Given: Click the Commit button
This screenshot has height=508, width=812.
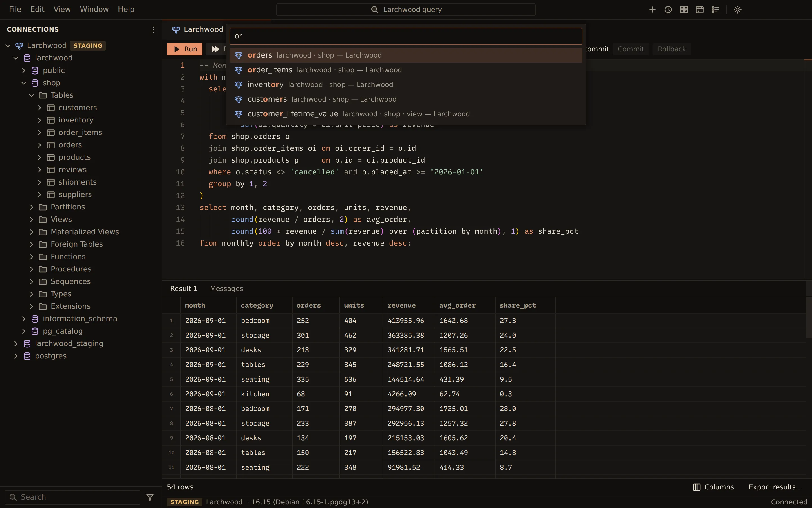Looking at the screenshot, I should point(631,49).
